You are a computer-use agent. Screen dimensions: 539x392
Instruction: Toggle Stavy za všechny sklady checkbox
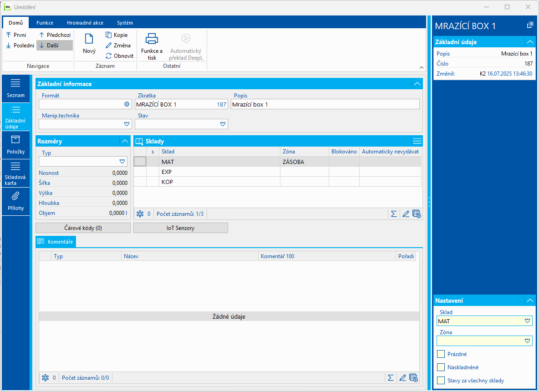click(x=441, y=381)
